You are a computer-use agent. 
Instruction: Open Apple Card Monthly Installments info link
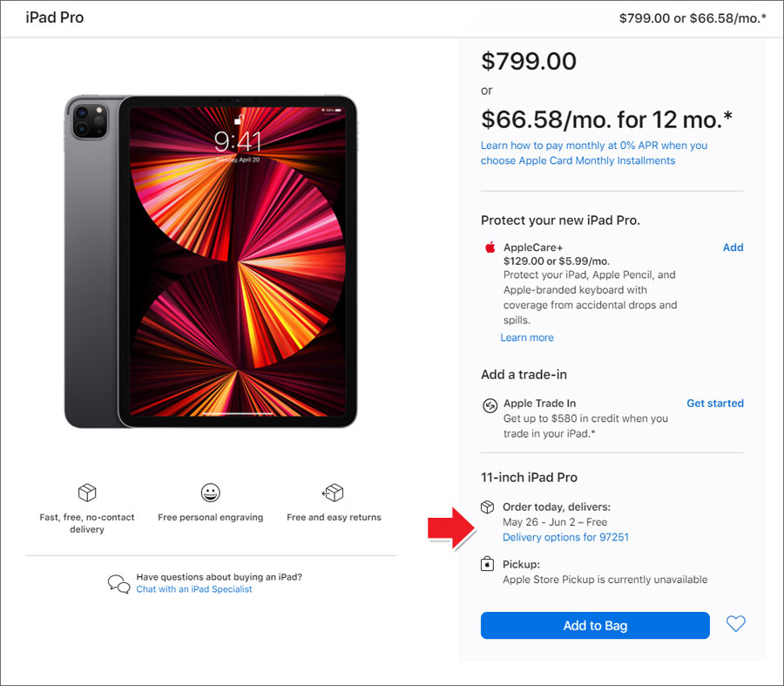coord(594,153)
